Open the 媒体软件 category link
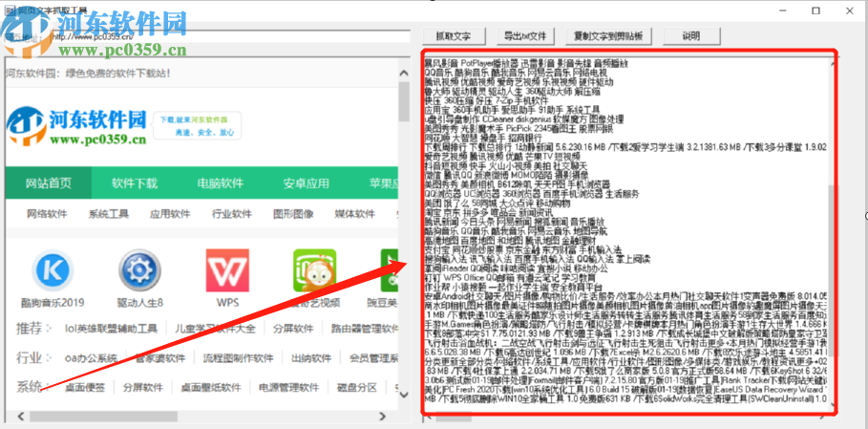Screen dimensions: 868x429 click(x=355, y=214)
